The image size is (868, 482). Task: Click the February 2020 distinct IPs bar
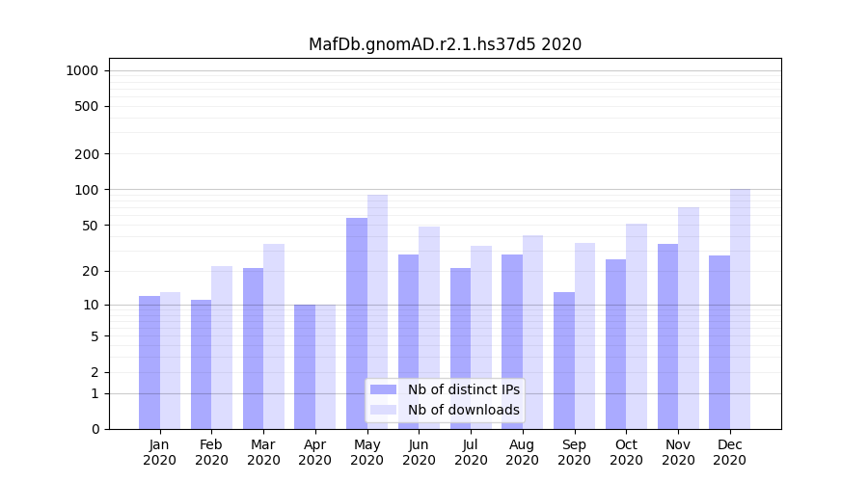point(201,364)
